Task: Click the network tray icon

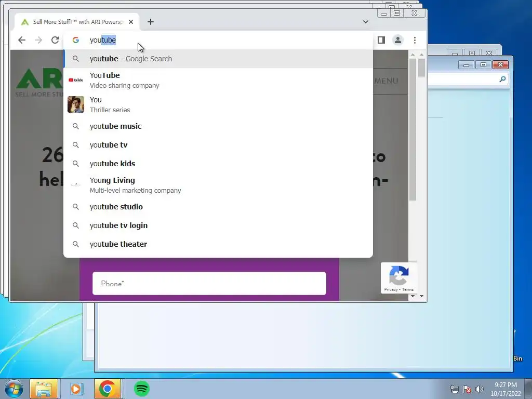Action: 454,389
